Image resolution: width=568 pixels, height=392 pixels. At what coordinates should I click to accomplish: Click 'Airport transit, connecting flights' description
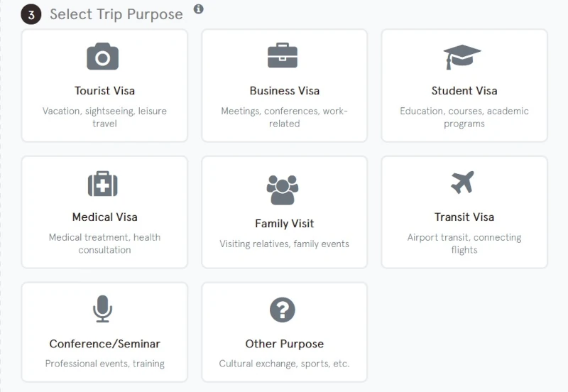point(464,244)
